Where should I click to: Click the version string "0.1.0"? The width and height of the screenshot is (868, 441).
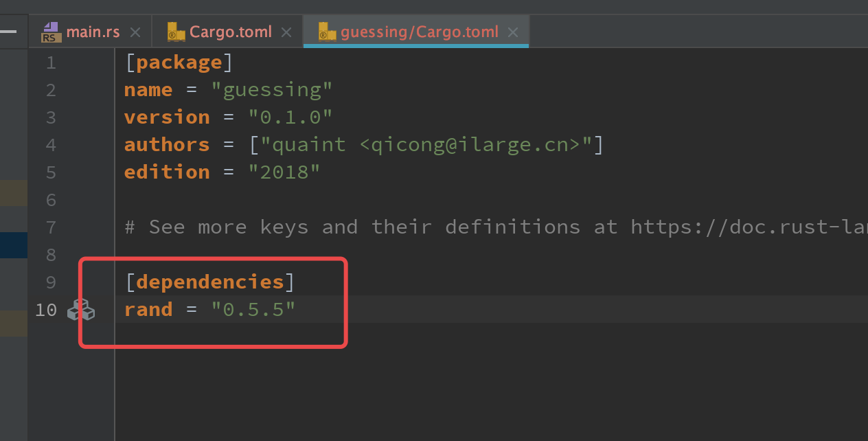290,117
